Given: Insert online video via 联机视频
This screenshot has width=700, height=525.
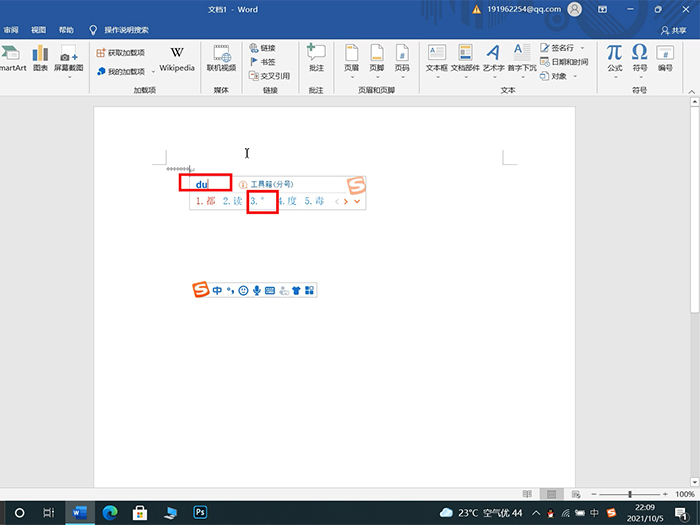Looking at the screenshot, I should [221, 58].
